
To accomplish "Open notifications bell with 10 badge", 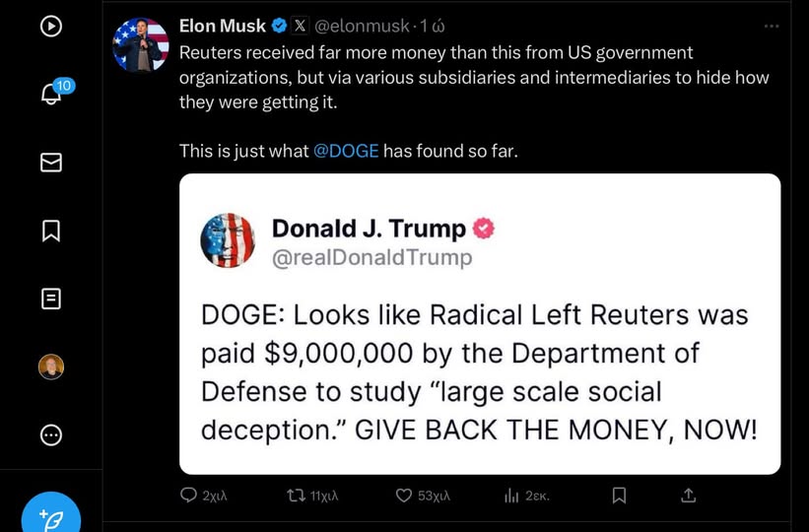I will (x=51, y=95).
